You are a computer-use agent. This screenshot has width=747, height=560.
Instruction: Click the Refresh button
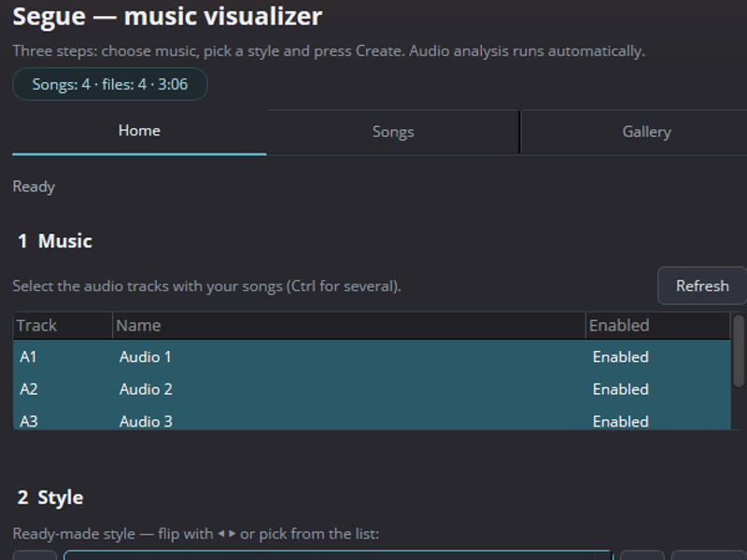[x=702, y=286]
